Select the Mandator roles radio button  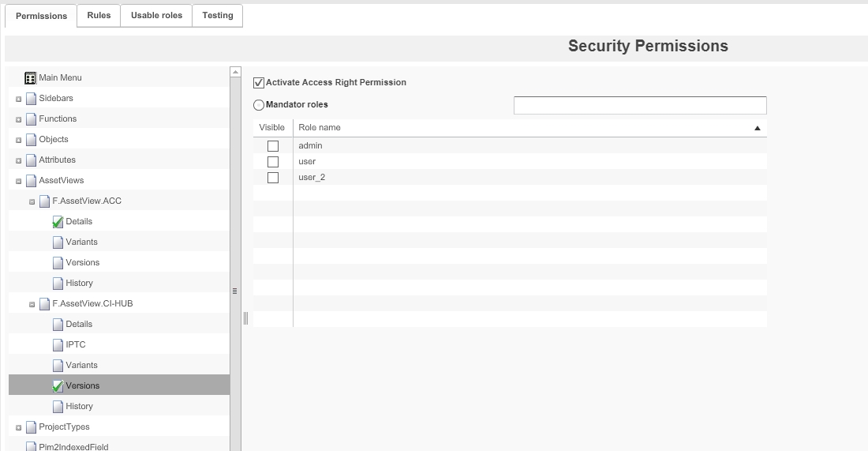pyautogui.click(x=259, y=105)
